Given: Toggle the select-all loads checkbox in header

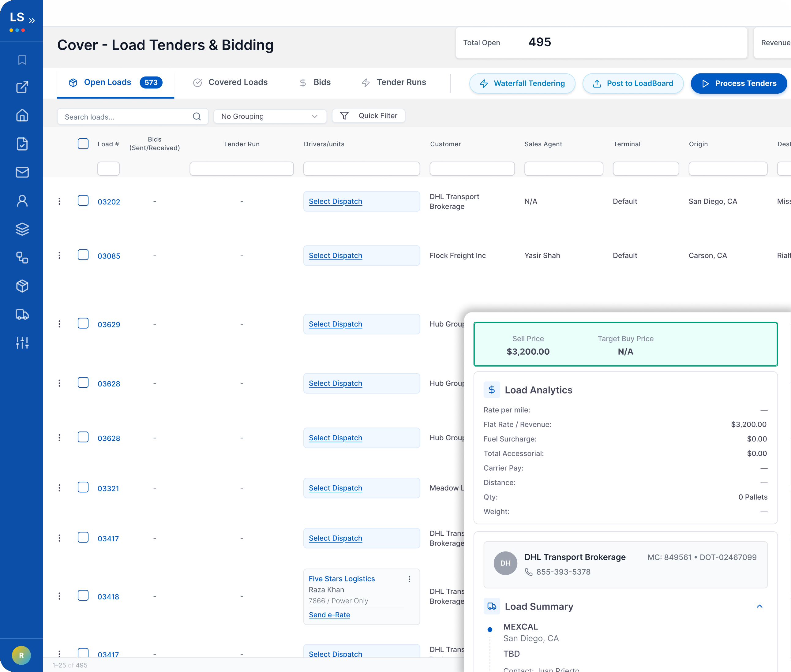Looking at the screenshot, I should (x=83, y=144).
